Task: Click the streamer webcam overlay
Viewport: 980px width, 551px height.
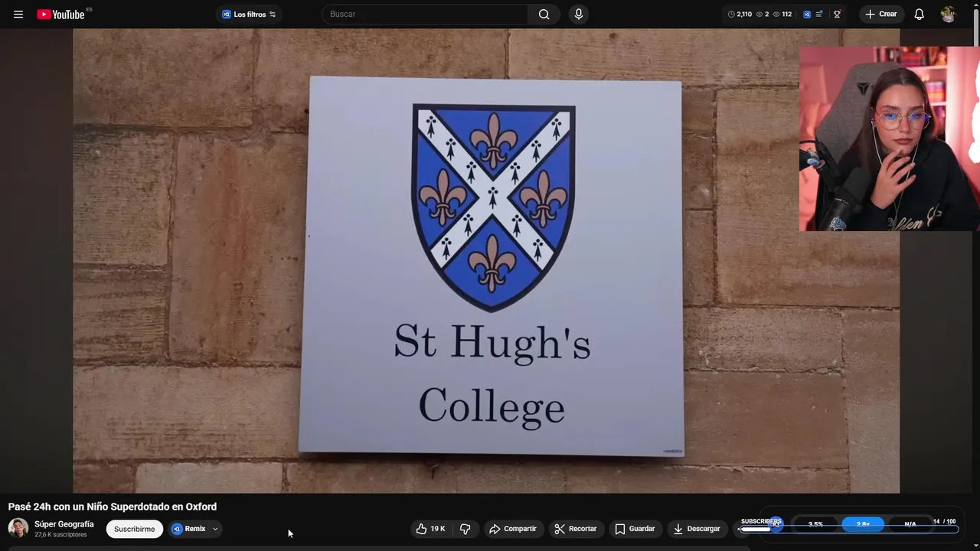Action: [x=890, y=139]
